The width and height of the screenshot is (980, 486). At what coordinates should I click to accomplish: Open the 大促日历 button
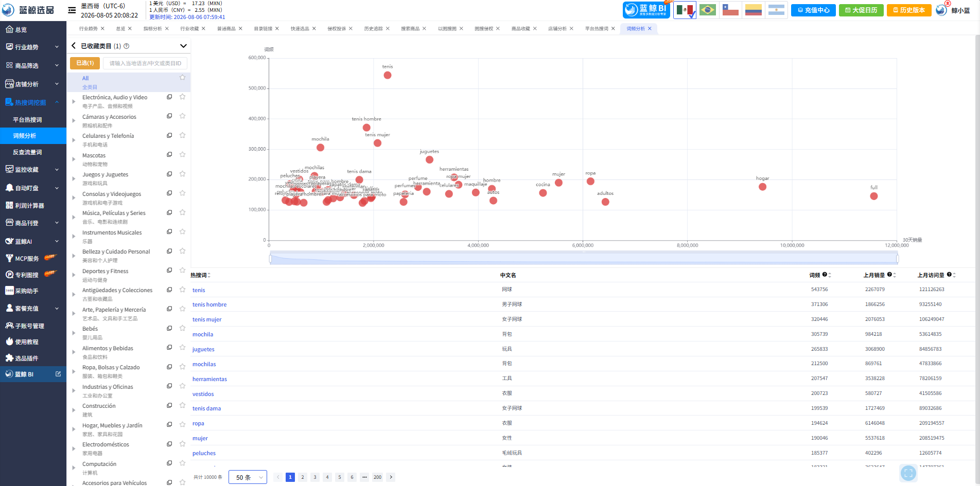861,10
